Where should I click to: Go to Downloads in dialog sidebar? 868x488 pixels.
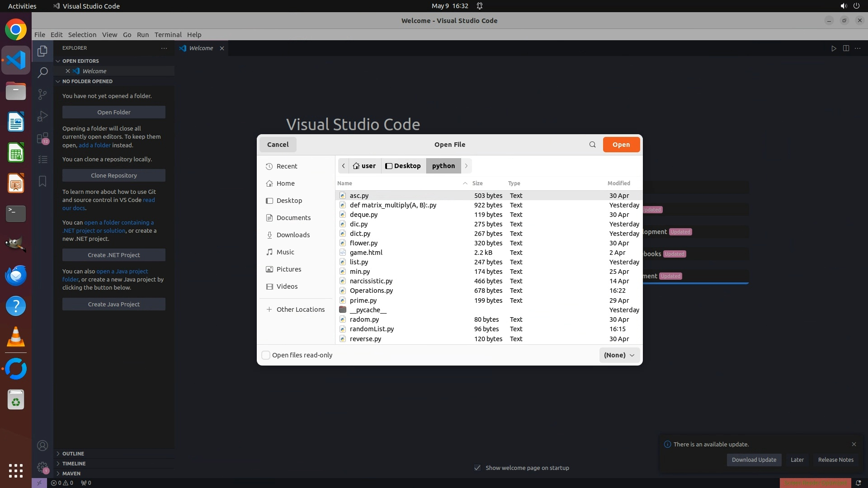[x=293, y=235]
